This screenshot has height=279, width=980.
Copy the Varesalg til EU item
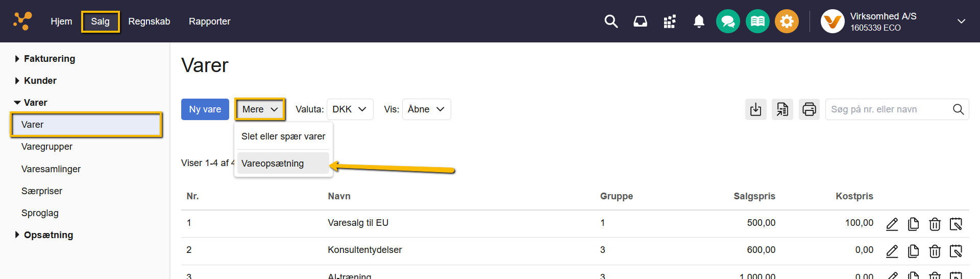coord(913,224)
